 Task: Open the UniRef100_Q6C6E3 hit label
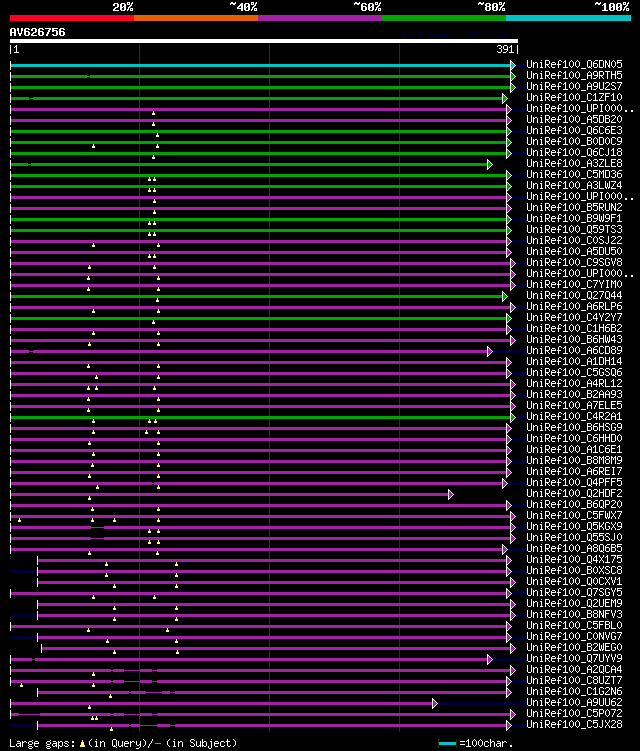[574, 130]
